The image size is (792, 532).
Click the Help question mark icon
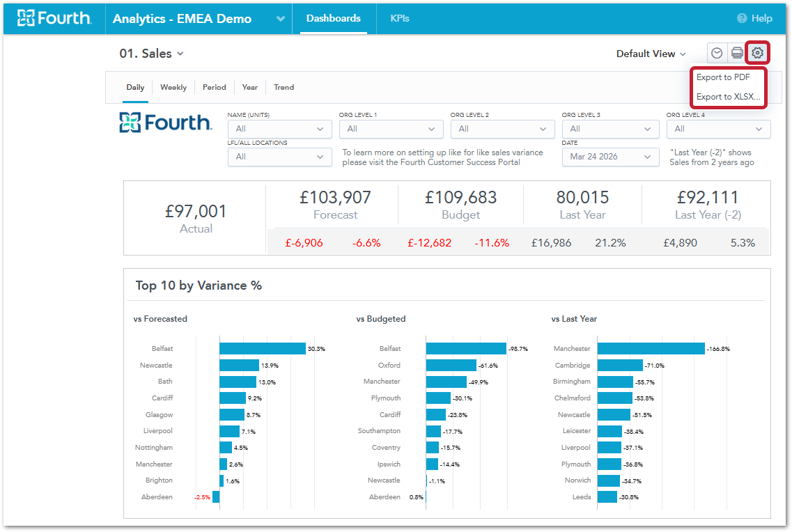(x=742, y=18)
